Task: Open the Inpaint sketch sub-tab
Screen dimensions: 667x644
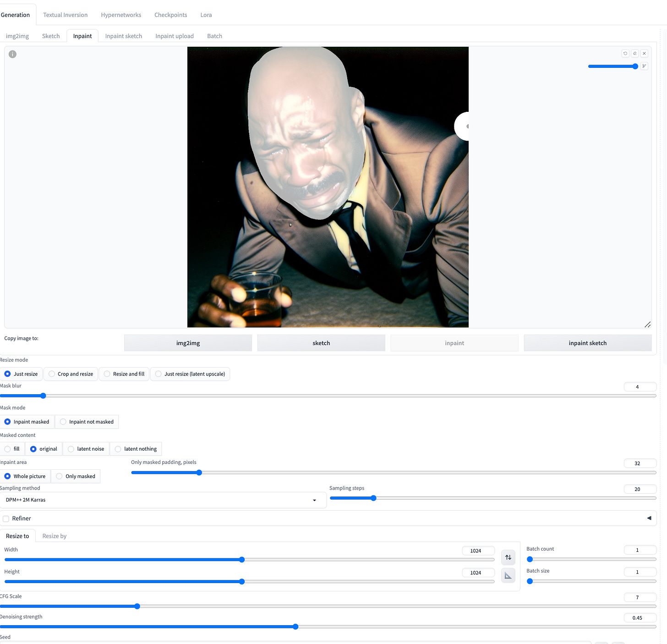Action: click(124, 36)
